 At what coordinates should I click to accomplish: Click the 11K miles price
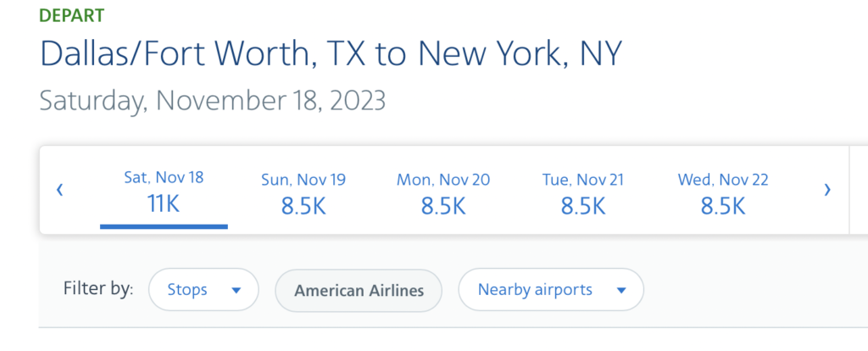click(x=164, y=204)
